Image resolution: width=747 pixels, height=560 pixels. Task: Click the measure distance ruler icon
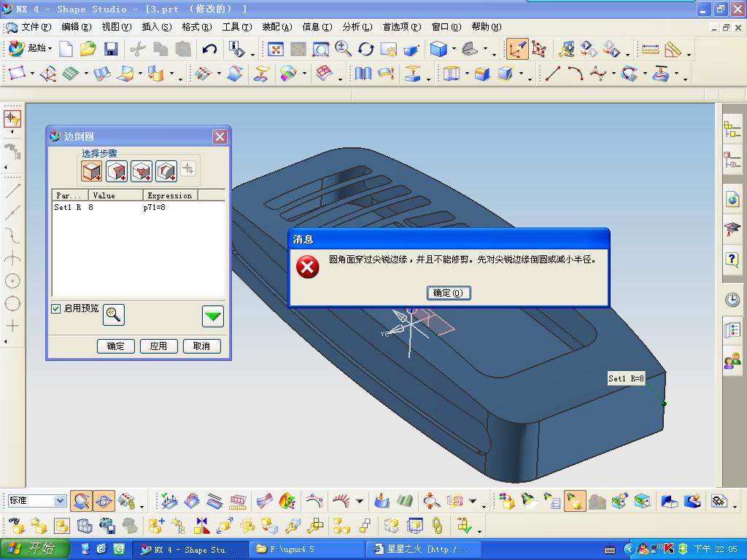click(x=650, y=49)
